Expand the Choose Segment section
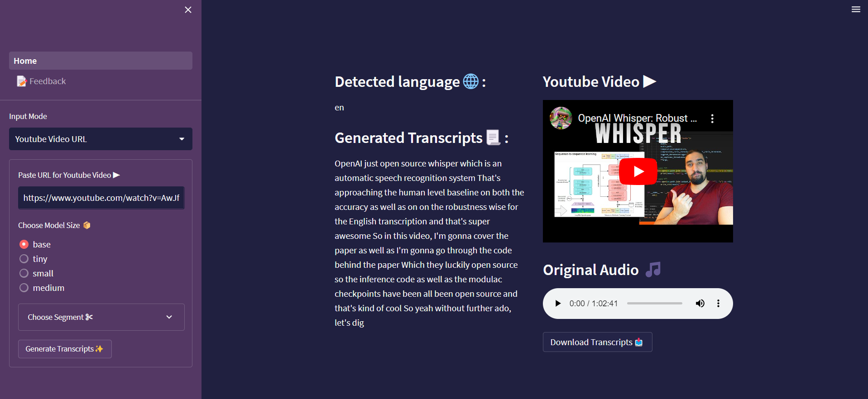868x399 pixels. (101, 317)
